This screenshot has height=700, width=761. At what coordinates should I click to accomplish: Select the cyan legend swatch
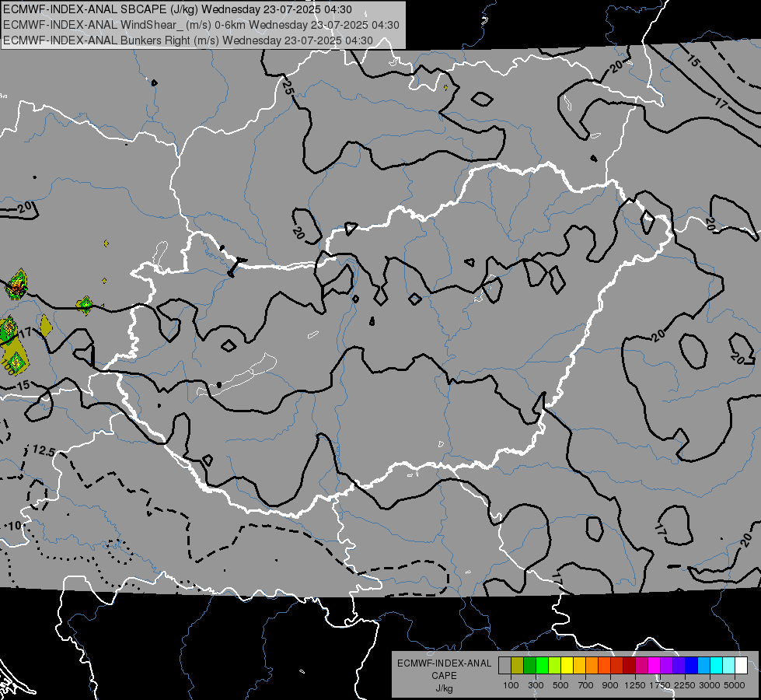coord(717,666)
